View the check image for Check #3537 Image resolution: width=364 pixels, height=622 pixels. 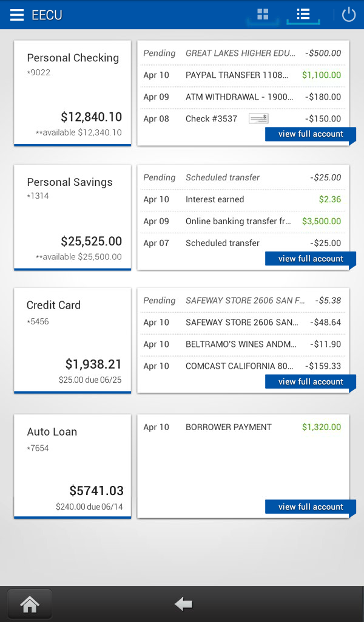click(258, 118)
